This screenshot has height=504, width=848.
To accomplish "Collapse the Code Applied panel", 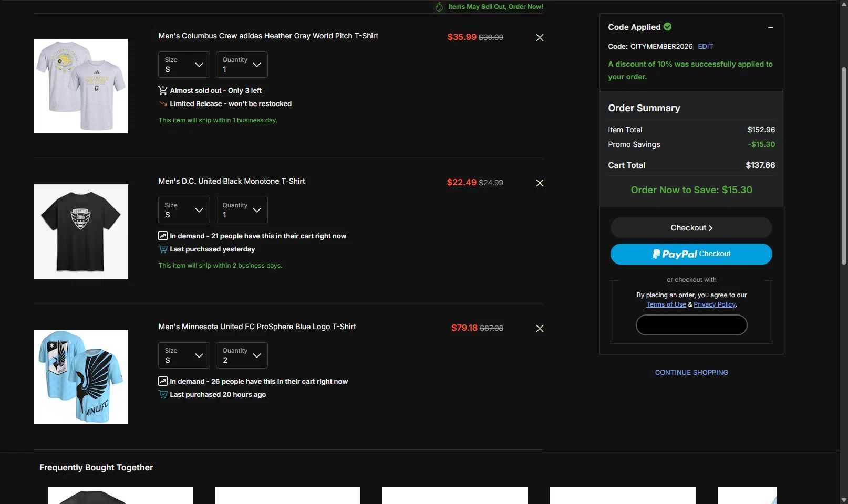I will point(770,27).
